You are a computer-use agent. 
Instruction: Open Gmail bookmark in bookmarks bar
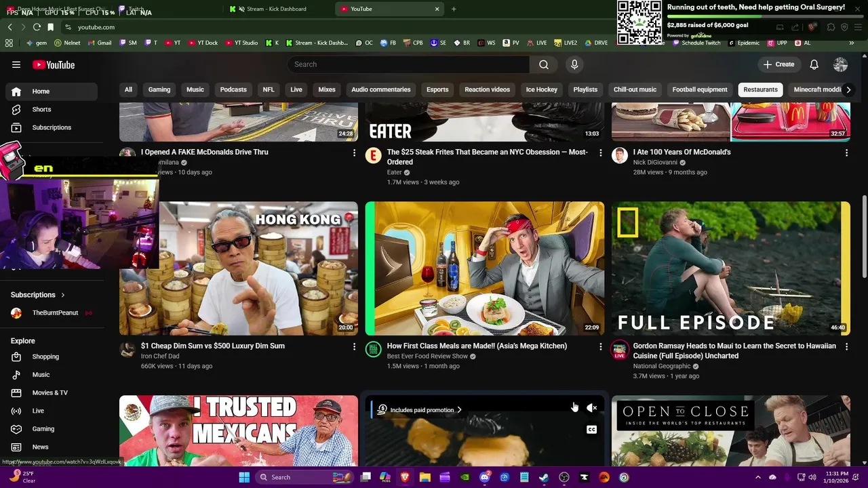tap(99, 43)
